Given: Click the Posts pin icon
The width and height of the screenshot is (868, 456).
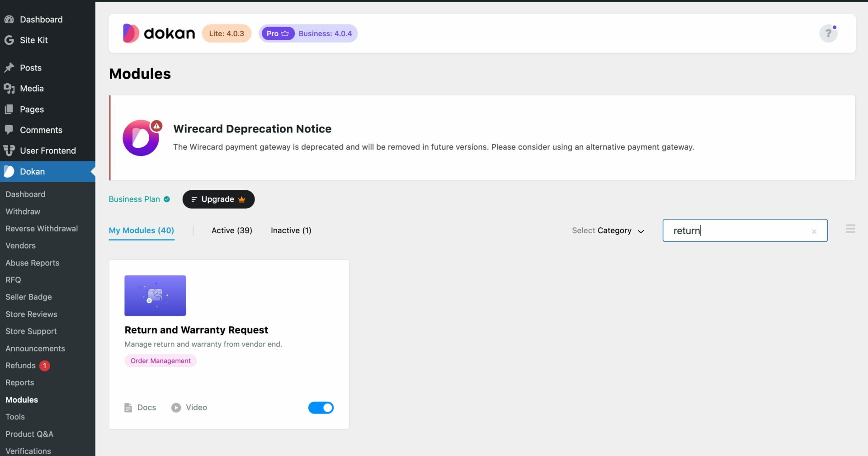Looking at the screenshot, I should click(9, 68).
